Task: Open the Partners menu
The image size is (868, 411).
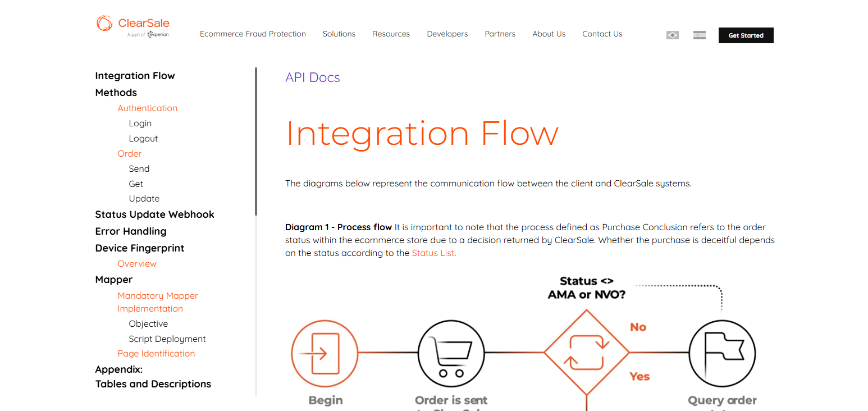Action: (x=500, y=34)
